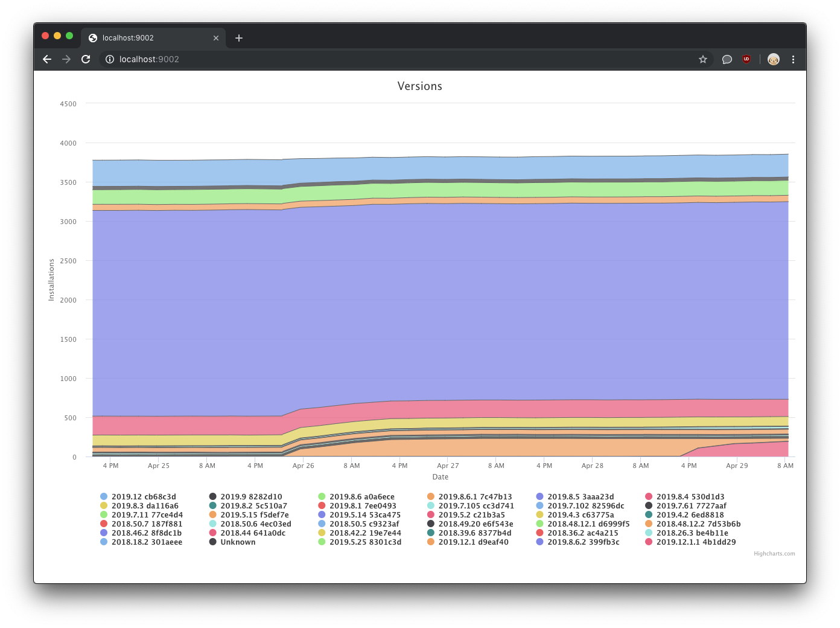Reload the localhost:9002 page
840x628 pixels.
86,59
